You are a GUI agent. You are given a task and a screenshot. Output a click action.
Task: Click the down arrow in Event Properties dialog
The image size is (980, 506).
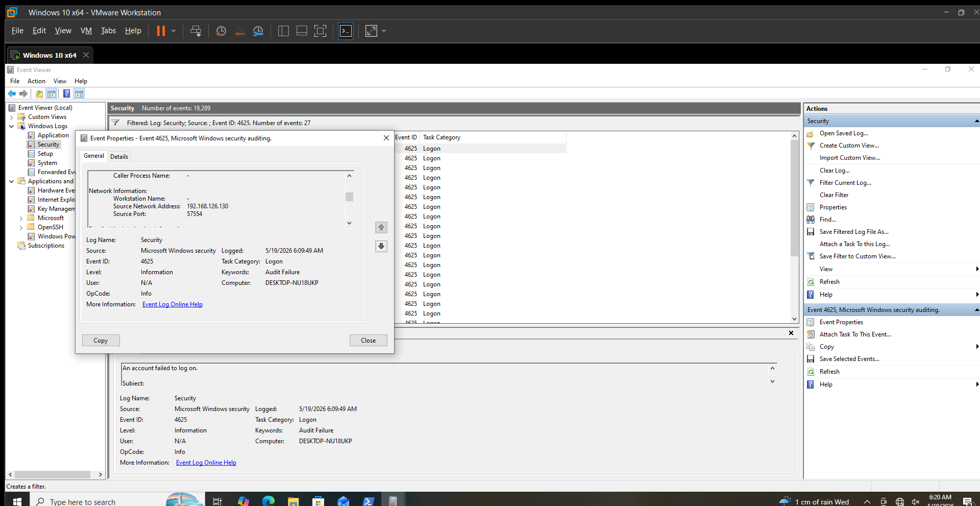[381, 246]
